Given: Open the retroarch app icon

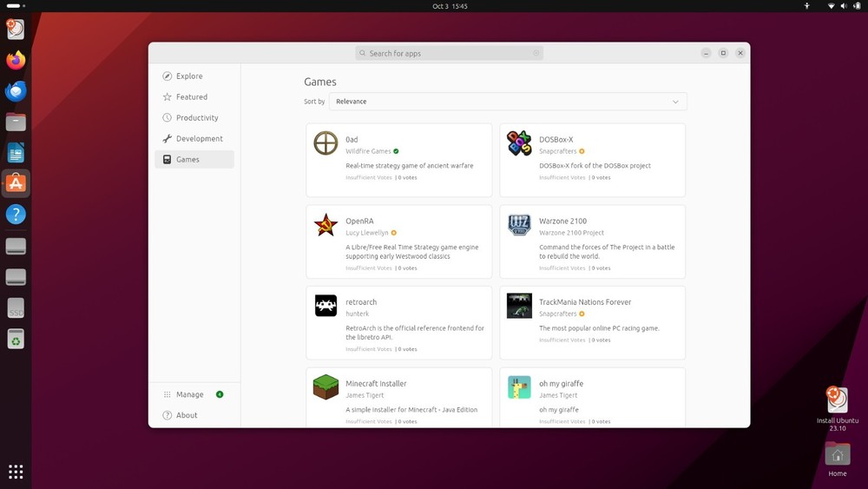Looking at the screenshot, I should pos(325,306).
